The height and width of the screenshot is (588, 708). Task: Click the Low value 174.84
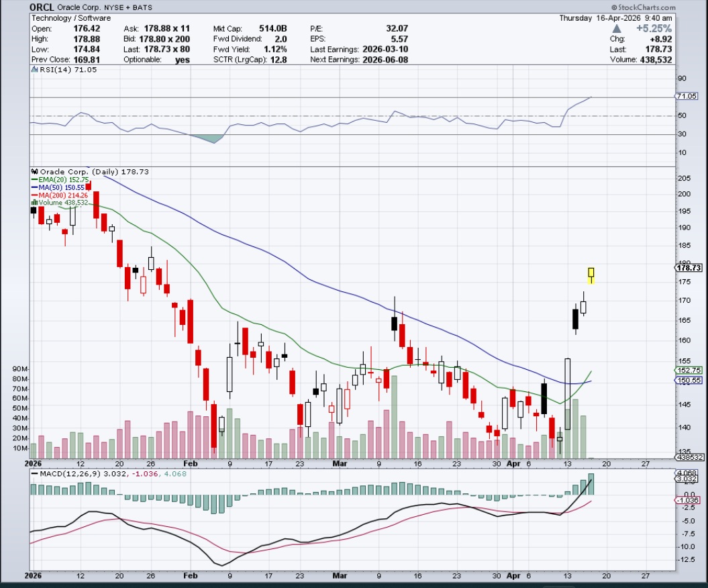pos(87,49)
